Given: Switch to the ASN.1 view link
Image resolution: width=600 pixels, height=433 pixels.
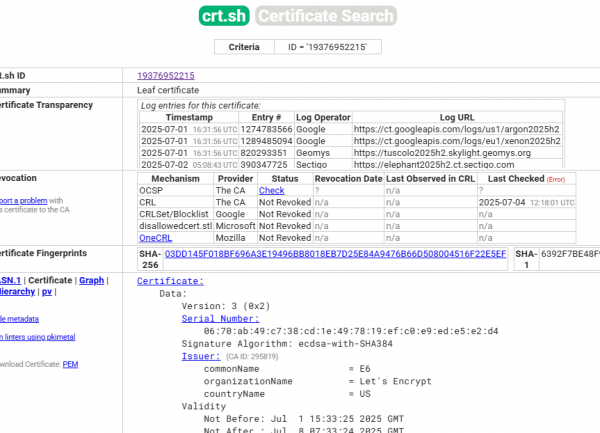Looking at the screenshot, I should tap(10, 280).
